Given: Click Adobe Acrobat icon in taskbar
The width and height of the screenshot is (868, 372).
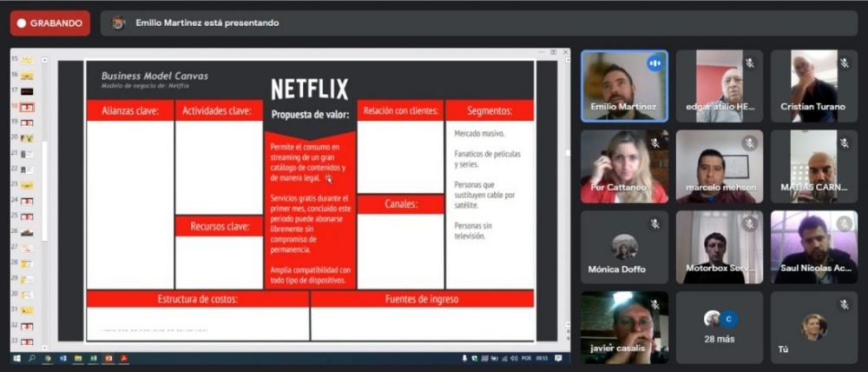Looking at the screenshot, I should coord(124,358).
